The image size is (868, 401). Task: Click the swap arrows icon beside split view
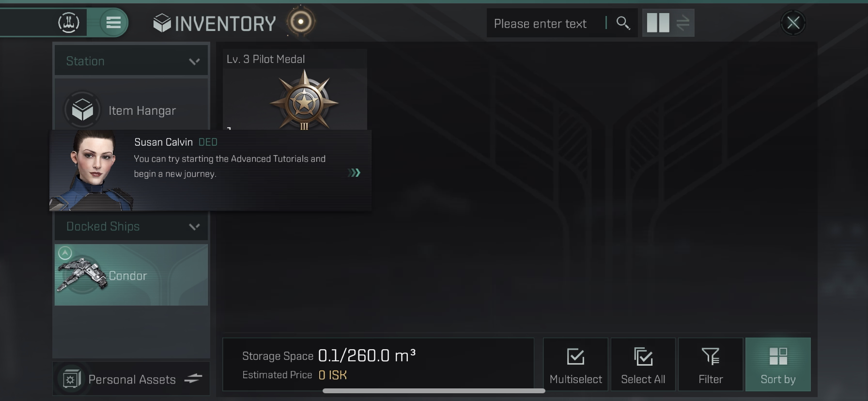click(x=683, y=23)
